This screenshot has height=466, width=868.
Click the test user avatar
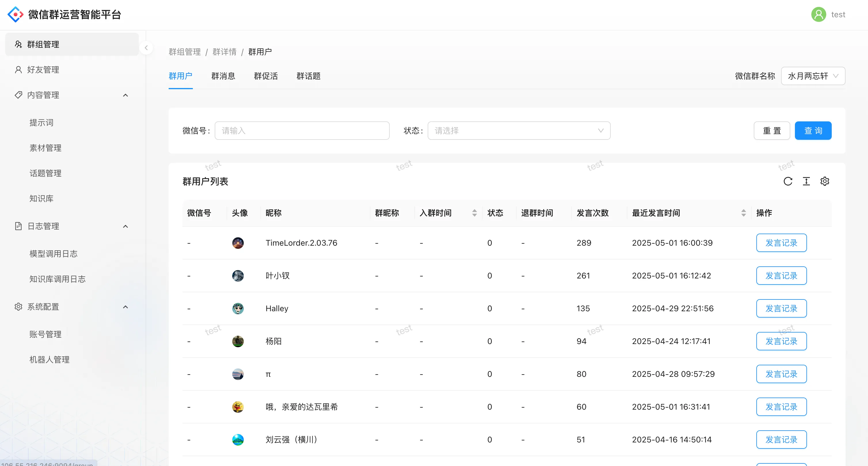[818, 14]
